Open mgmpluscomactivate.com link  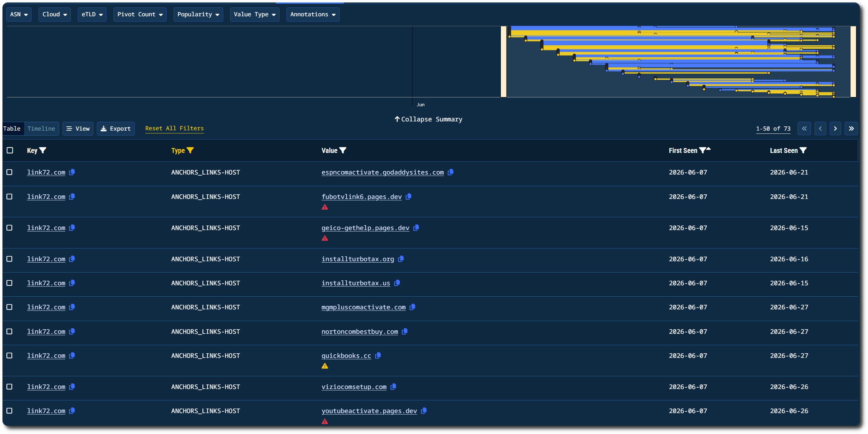(363, 307)
